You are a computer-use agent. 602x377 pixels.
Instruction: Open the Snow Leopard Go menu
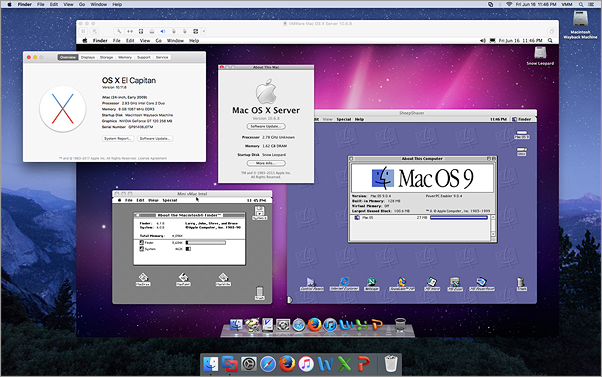[x=159, y=40]
